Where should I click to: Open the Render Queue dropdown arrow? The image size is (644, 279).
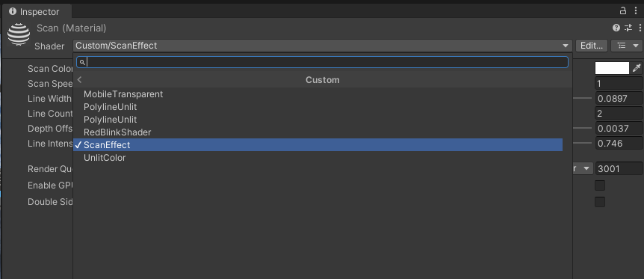pos(586,168)
